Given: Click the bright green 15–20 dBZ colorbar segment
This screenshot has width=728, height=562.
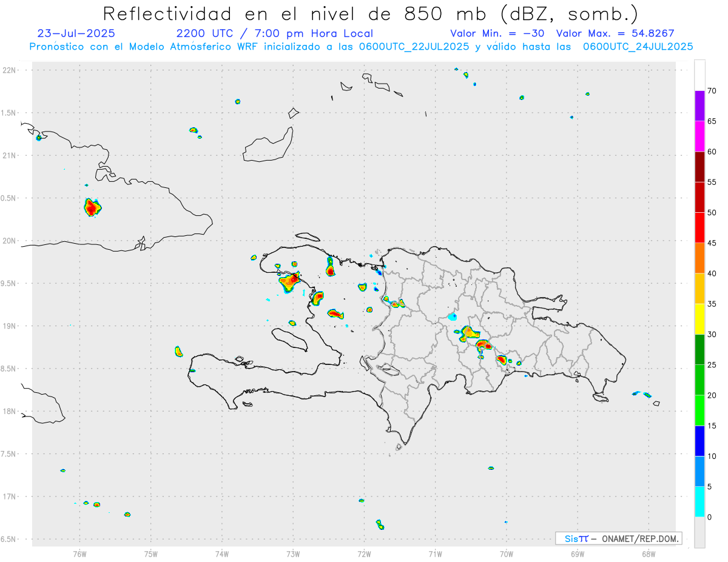Looking at the screenshot, I should click(699, 410).
